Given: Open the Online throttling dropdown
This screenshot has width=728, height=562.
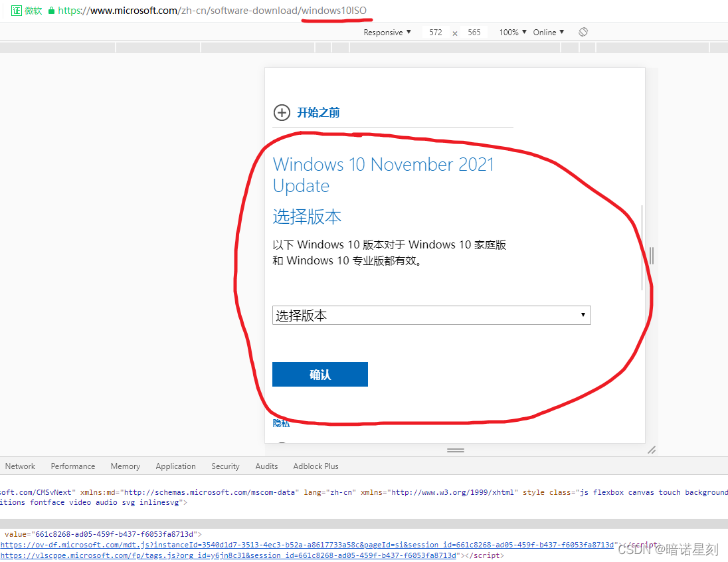Looking at the screenshot, I should (x=548, y=32).
